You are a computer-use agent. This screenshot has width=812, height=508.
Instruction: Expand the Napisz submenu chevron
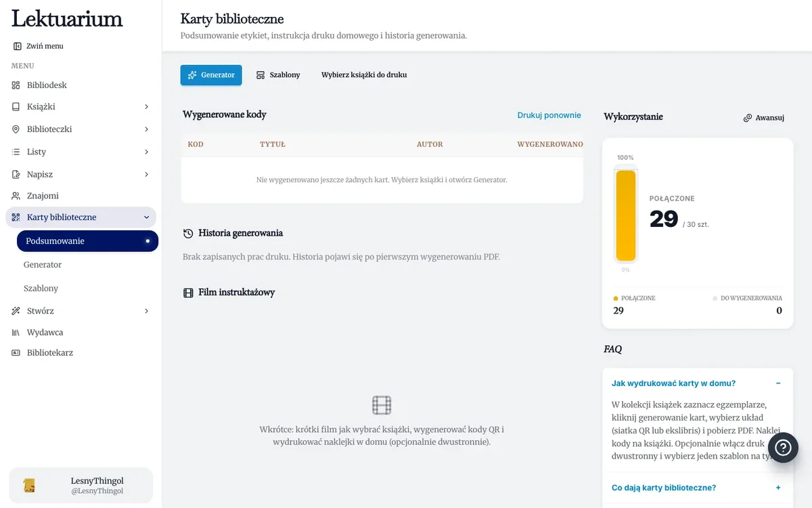pos(147,174)
